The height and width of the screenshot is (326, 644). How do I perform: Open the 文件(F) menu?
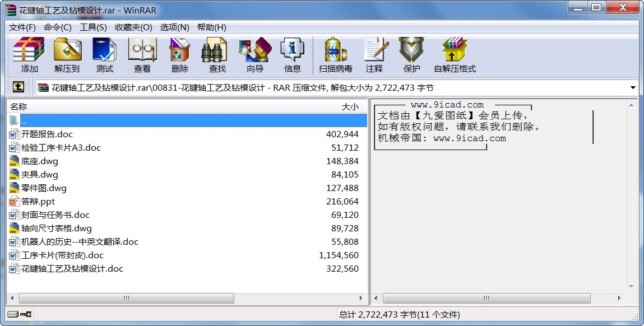(x=22, y=27)
